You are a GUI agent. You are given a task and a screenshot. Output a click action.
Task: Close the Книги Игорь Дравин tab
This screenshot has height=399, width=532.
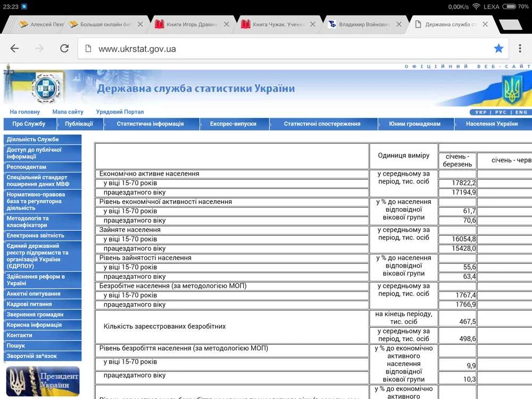tap(226, 24)
